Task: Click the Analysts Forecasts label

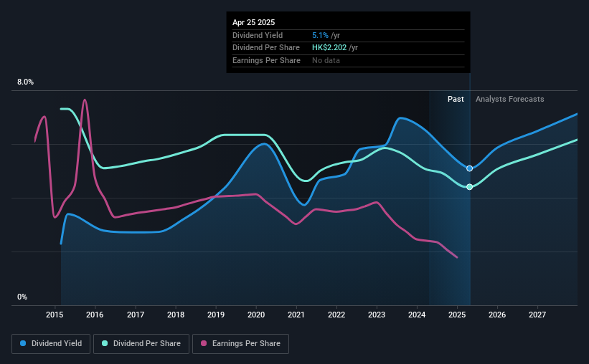Action: point(510,99)
